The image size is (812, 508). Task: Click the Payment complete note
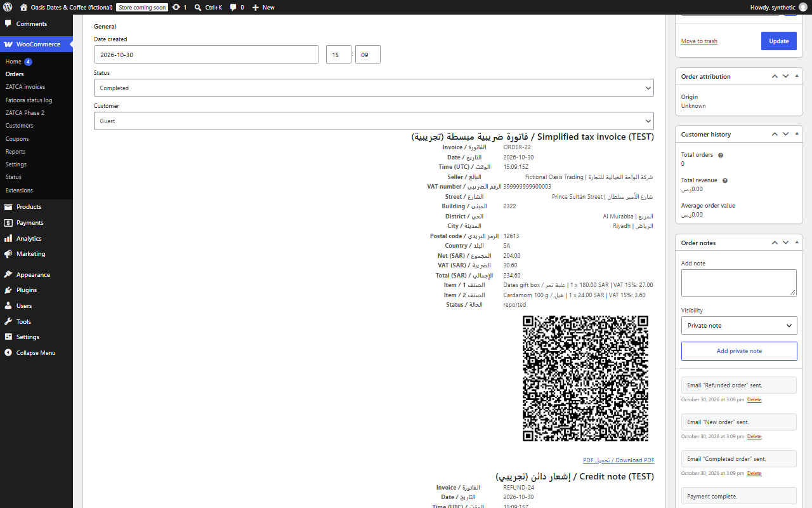739,497
